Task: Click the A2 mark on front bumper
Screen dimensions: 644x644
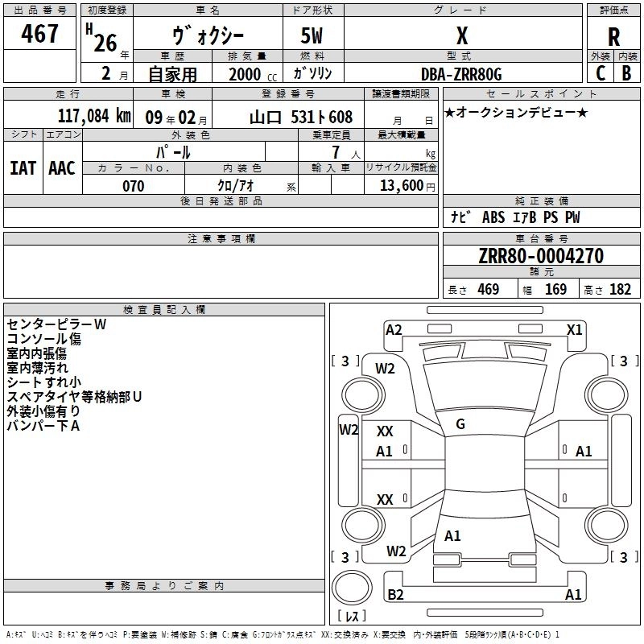Action: [x=394, y=329]
